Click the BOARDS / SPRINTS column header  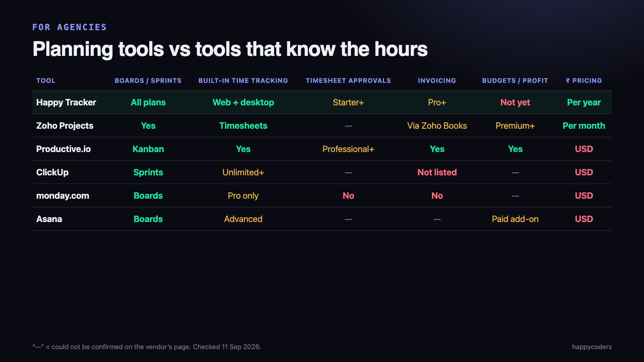[x=148, y=80]
